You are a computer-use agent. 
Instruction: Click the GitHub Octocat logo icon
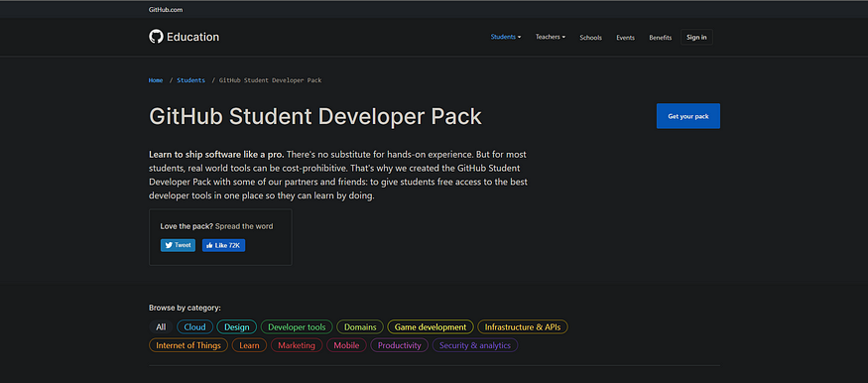[x=156, y=37]
